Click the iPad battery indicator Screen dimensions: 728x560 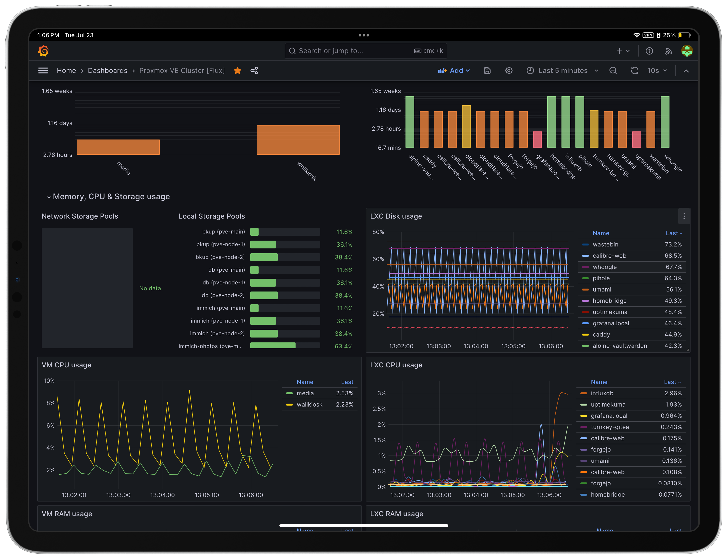pos(684,35)
